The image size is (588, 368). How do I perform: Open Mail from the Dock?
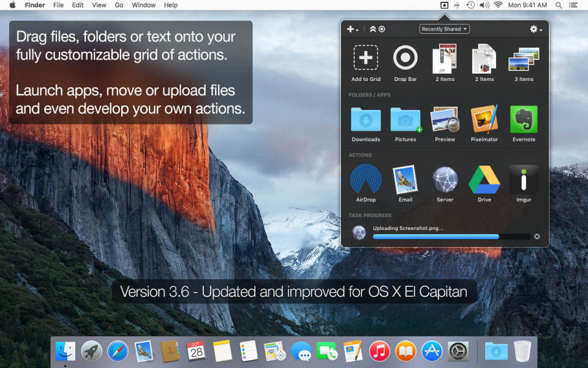pyautogui.click(x=143, y=351)
